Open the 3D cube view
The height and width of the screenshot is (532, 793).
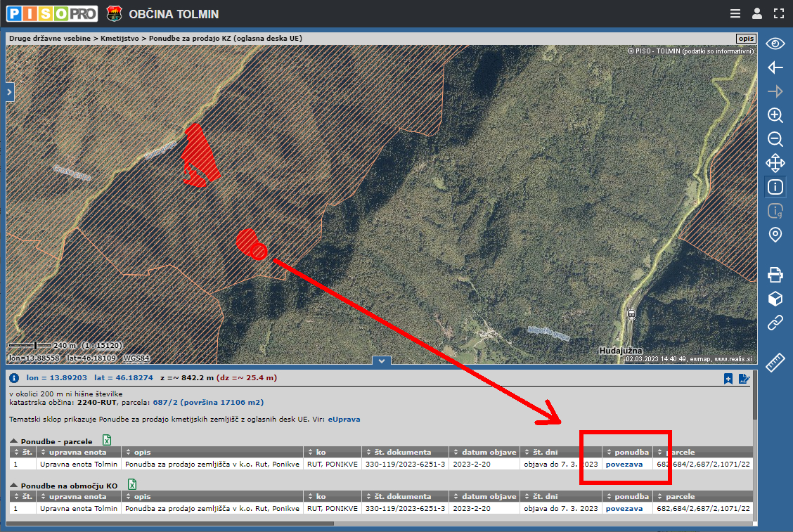[775, 299]
